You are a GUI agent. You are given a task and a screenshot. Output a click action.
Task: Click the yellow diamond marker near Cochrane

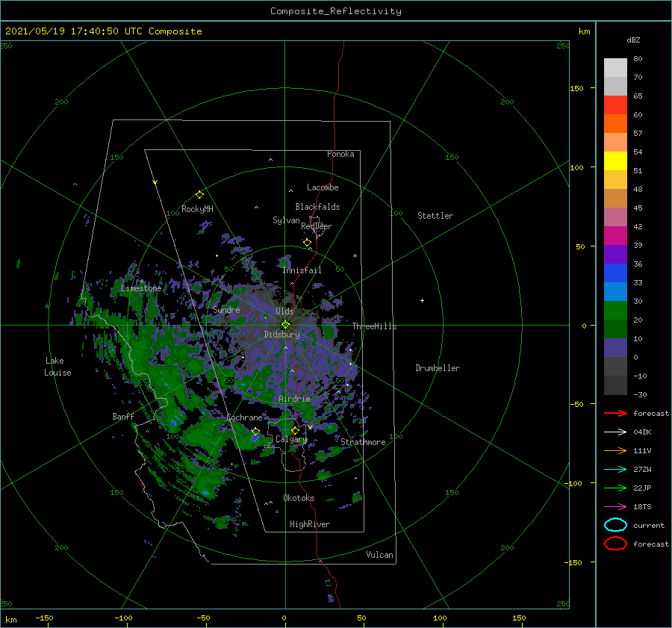tap(255, 432)
